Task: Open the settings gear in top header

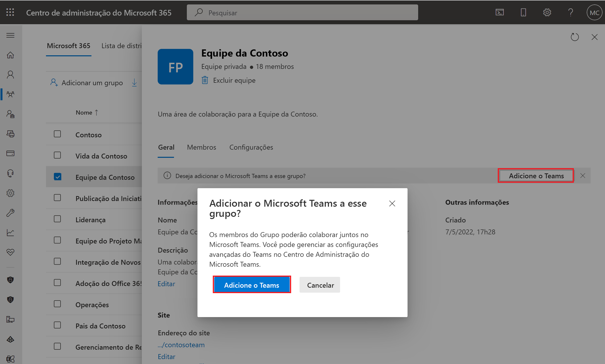Action: click(547, 12)
